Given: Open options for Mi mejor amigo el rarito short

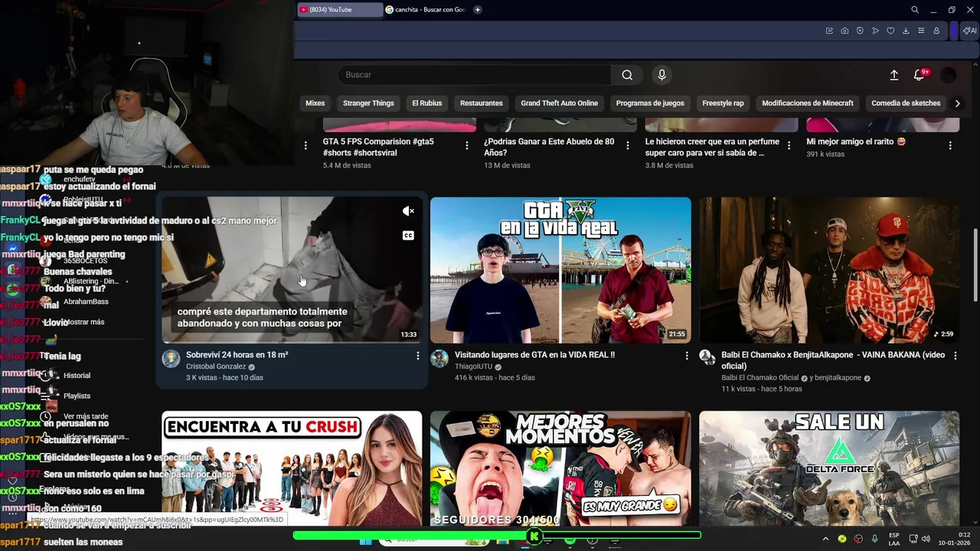Looking at the screenshot, I should point(950,145).
